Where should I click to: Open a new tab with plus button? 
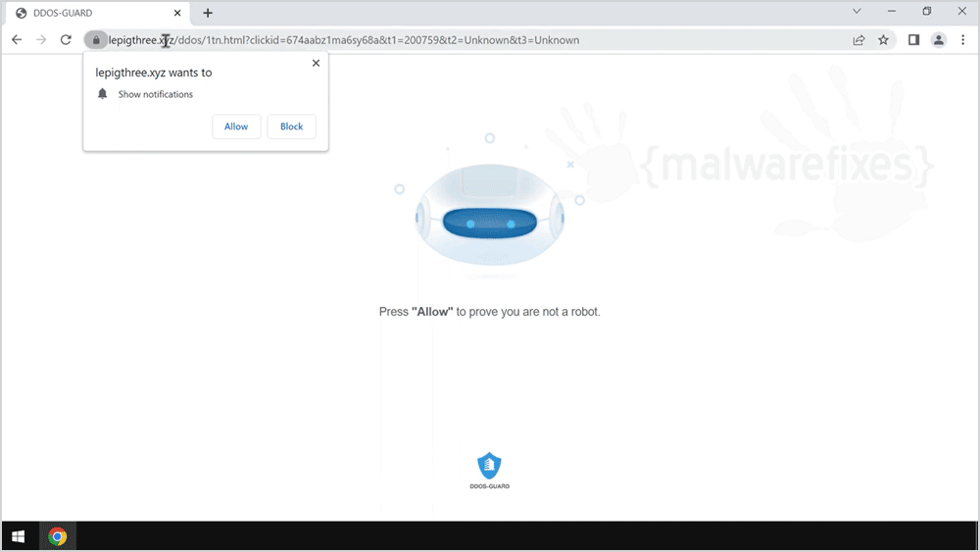pos(208,13)
